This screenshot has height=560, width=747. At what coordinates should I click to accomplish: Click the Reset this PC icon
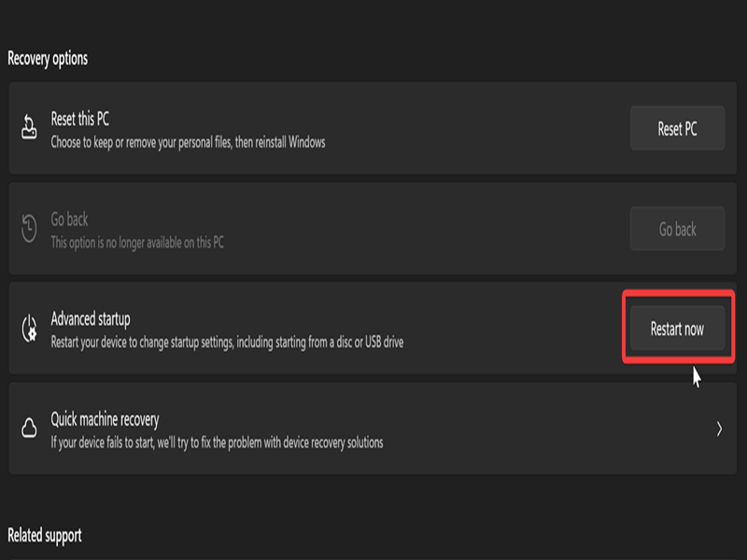click(29, 129)
